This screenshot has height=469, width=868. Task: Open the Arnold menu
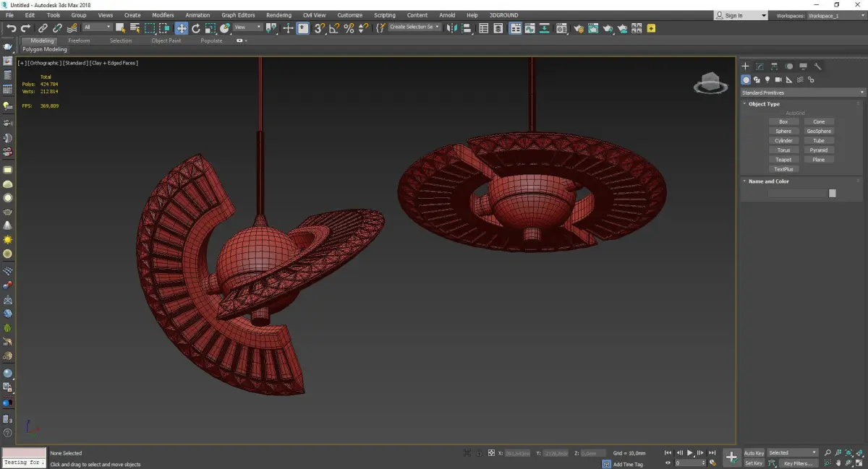point(447,15)
